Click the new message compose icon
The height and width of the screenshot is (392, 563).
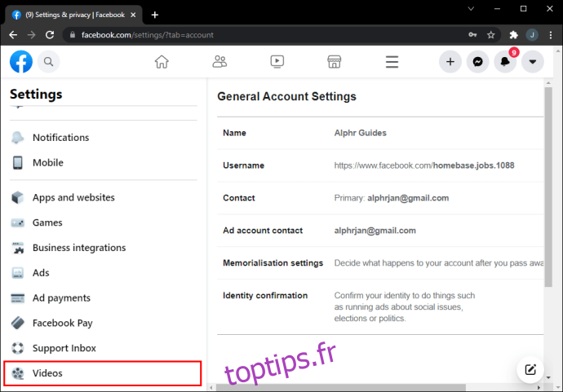530,369
